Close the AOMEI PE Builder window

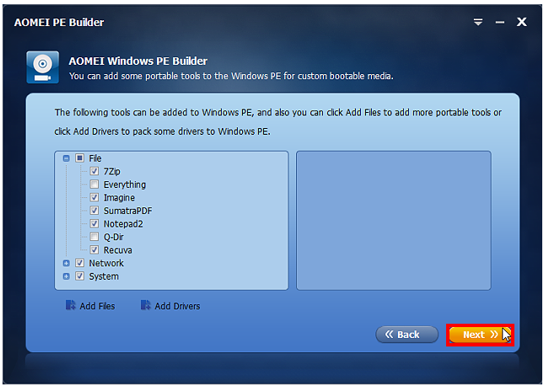pos(522,22)
